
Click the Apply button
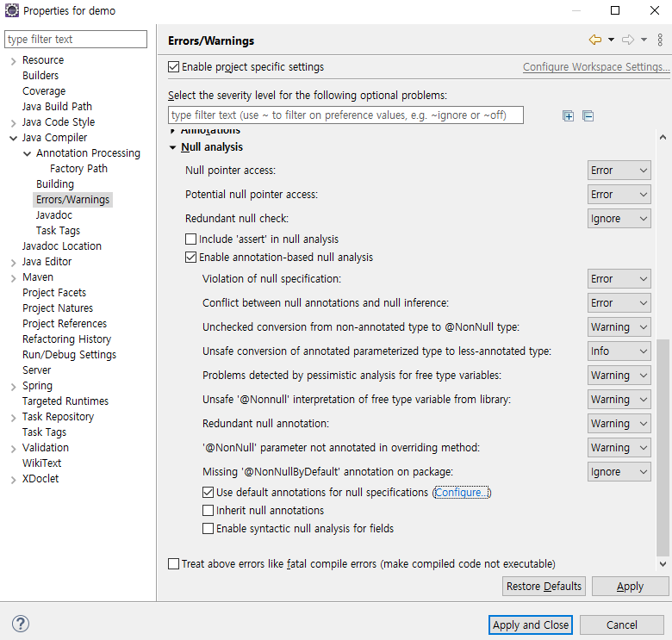point(630,586)
